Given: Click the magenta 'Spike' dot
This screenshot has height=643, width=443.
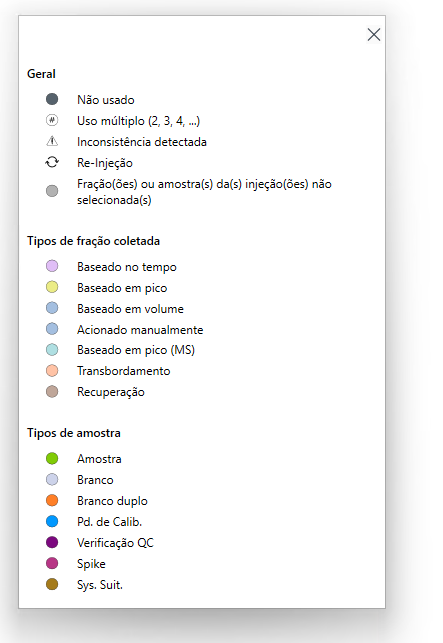Looking at the screenshot, I should click(x=52, y=563).
